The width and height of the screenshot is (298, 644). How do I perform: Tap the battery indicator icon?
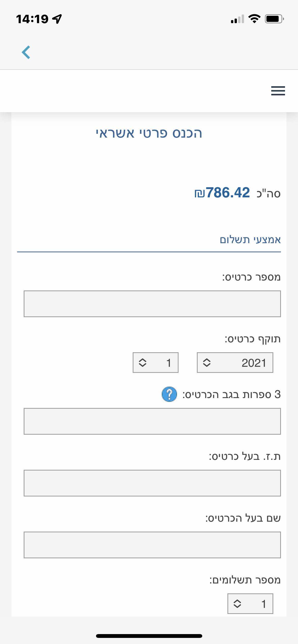pyautogui.click(x=274, y=19)
